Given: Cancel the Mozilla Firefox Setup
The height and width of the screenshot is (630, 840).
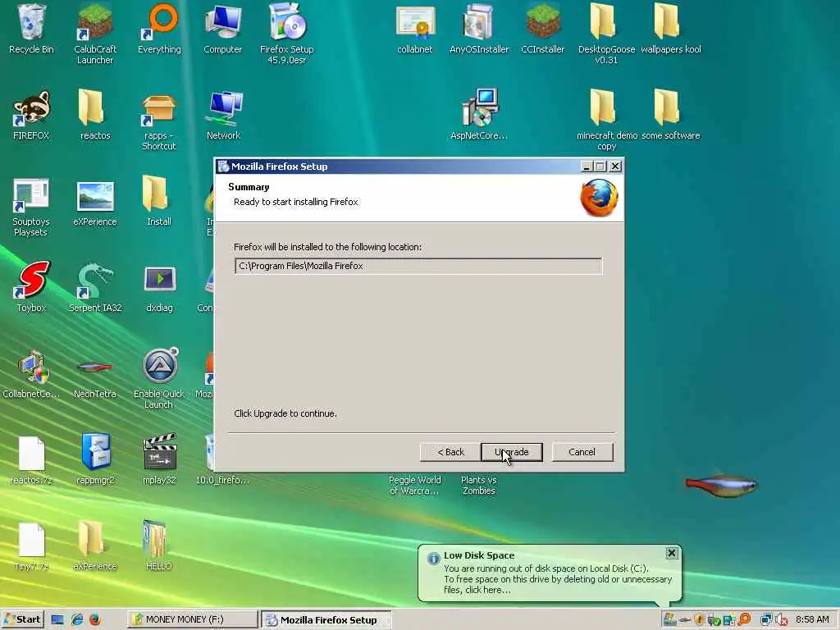Looking at the screenshot, I should click(582, 452).
